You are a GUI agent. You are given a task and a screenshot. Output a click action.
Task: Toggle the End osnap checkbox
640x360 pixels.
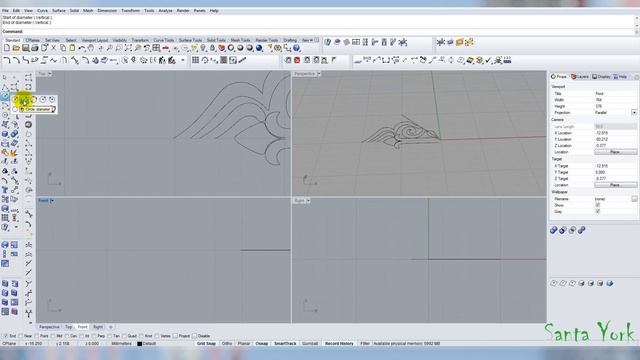pos(6,336)
